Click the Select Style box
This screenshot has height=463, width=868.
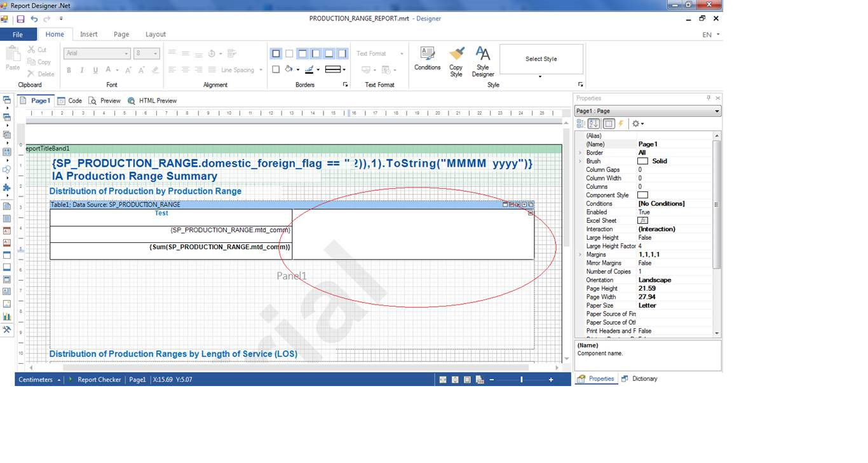(541, 59)
